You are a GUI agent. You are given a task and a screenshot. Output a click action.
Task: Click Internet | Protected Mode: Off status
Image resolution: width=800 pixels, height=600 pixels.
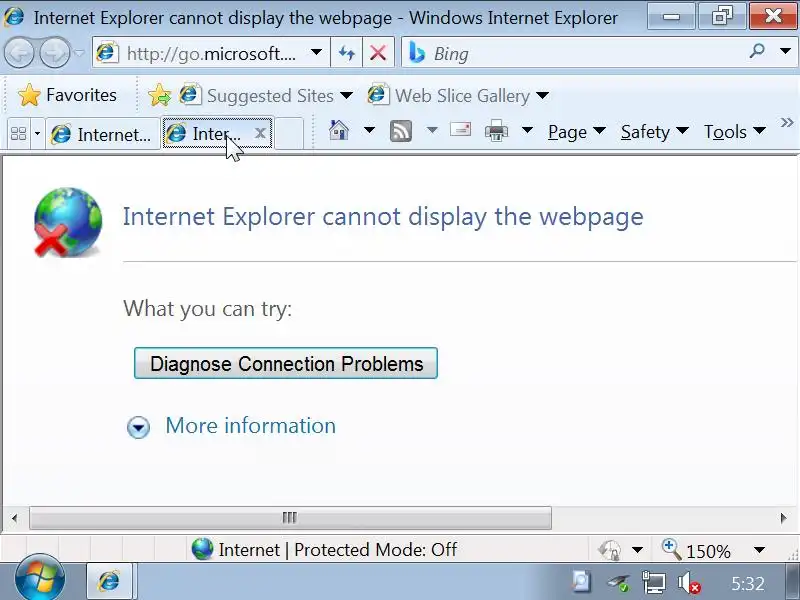(324, 549)
